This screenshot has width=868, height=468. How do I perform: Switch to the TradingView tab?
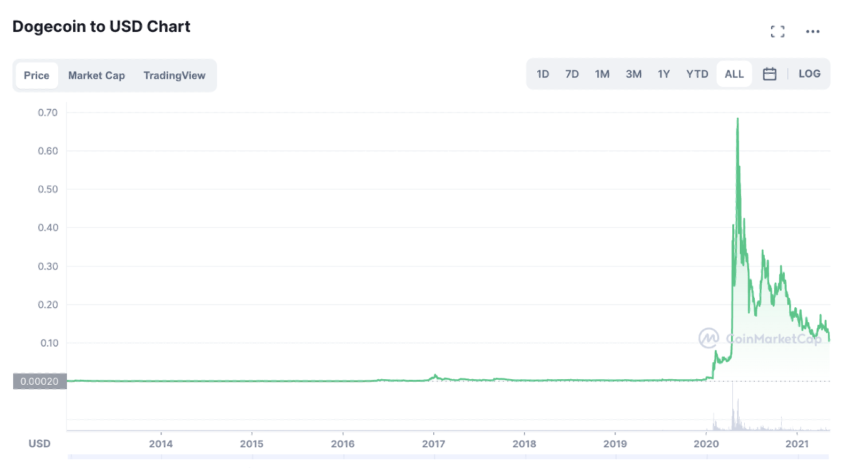click(174, 75)
